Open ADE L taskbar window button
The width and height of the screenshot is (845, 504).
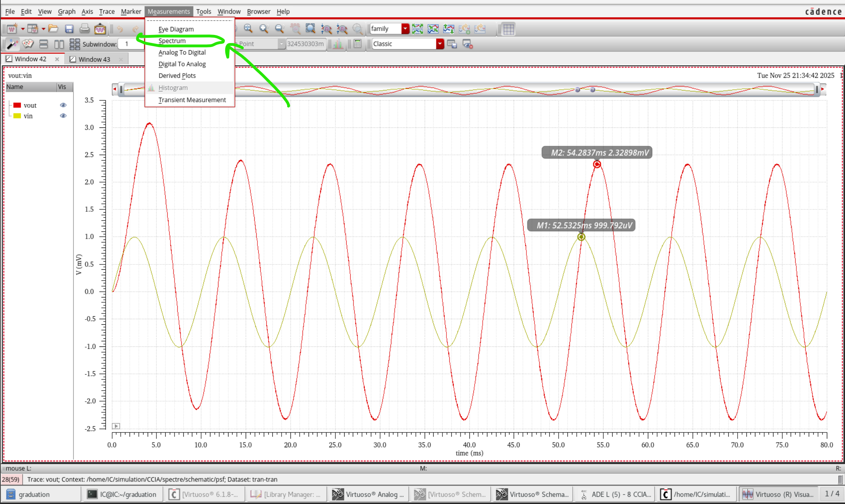coord(615,494)
